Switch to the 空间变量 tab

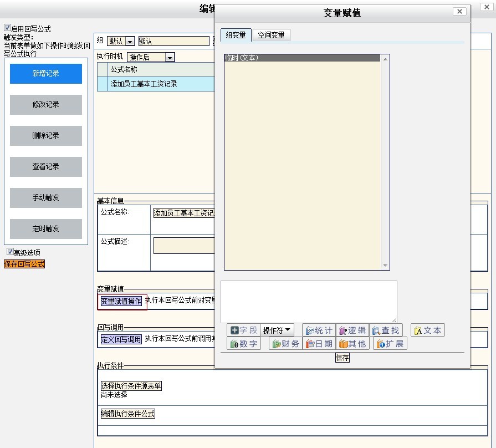tap(271, 35)
